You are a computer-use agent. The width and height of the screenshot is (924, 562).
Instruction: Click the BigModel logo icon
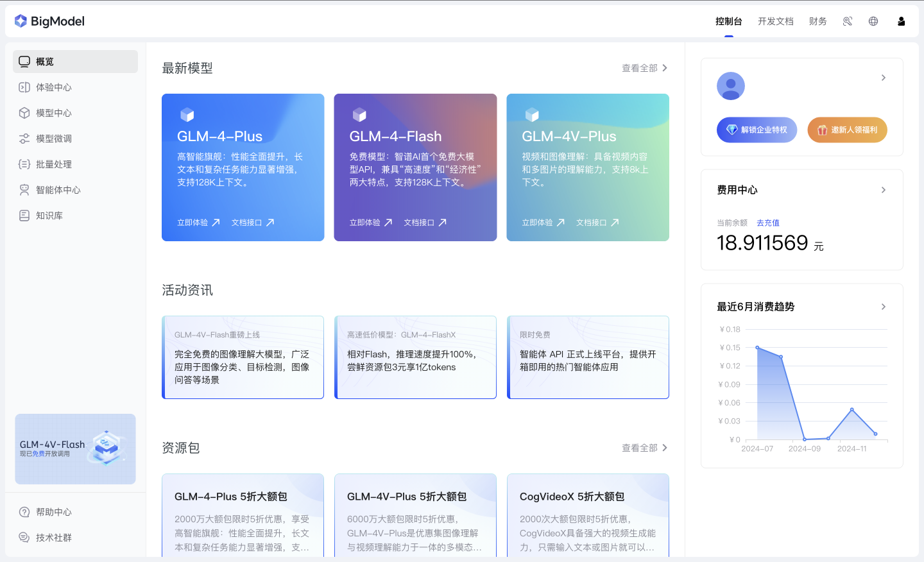click(x=21, y=21)
